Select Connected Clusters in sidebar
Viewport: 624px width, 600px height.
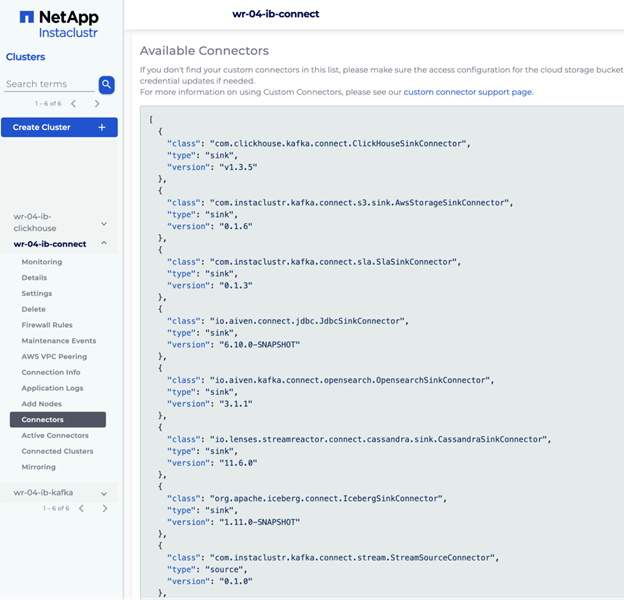click(x=57, y=451)
